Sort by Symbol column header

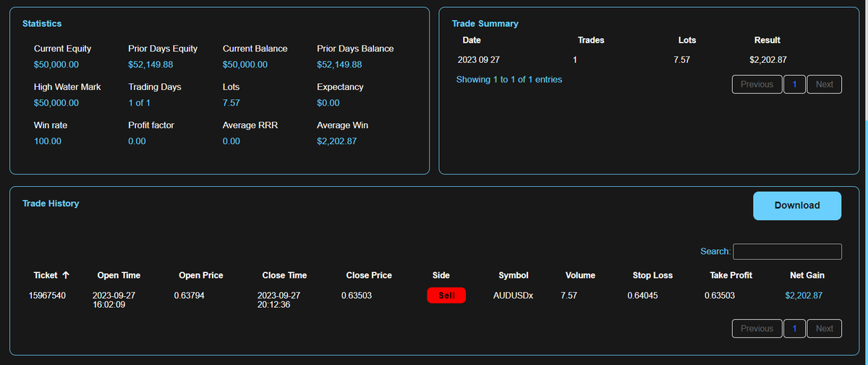514,275
